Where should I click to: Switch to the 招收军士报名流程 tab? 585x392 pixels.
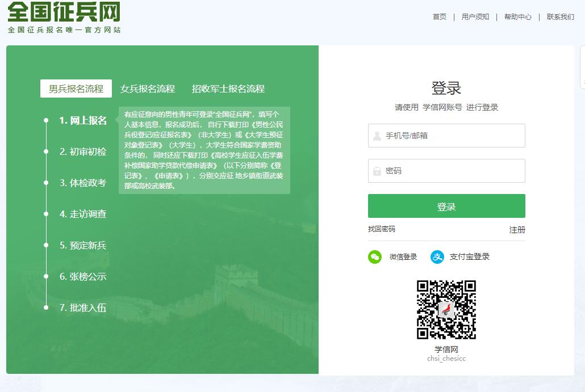click(226, 88)
